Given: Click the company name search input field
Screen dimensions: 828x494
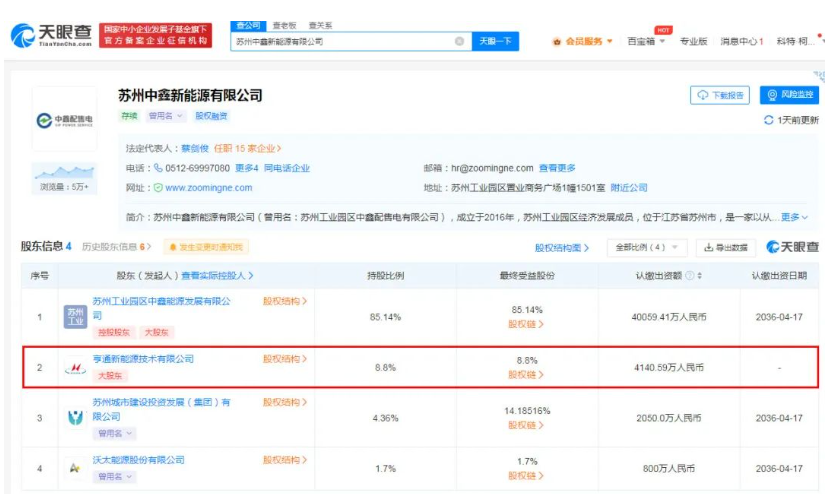Looking at the screenshot, I should [x=340, y=42].
